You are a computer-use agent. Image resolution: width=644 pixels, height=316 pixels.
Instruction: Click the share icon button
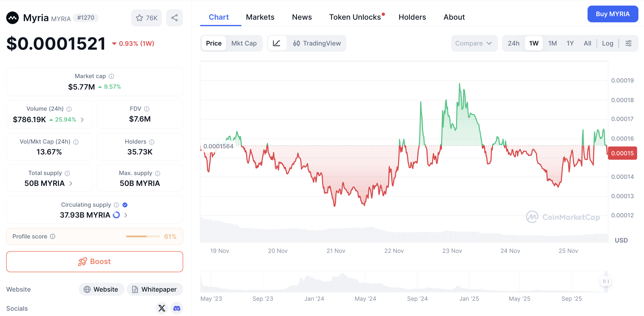pyautogui.click(x=174, y=18)
